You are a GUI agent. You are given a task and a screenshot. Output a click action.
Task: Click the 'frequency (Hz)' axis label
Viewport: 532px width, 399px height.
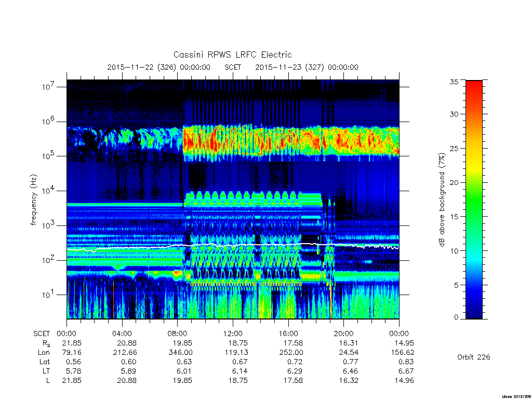pyautogui.click(x=33, y=200)
